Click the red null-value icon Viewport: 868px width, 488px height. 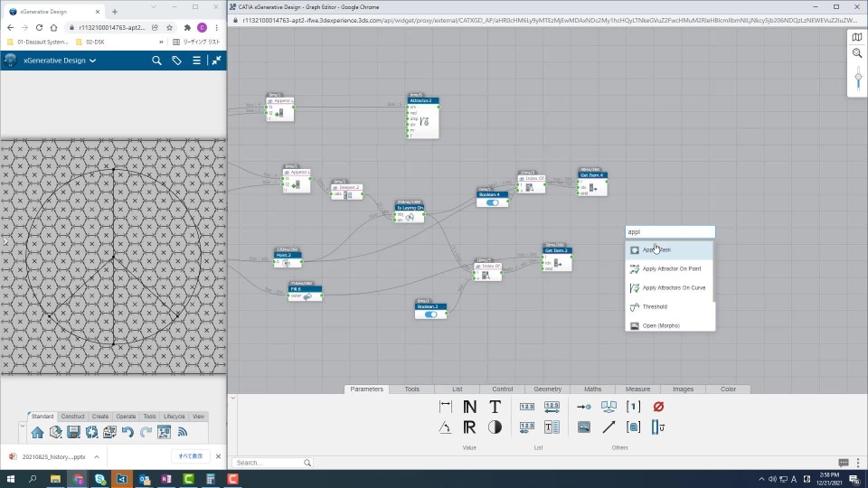click(658, 407)
